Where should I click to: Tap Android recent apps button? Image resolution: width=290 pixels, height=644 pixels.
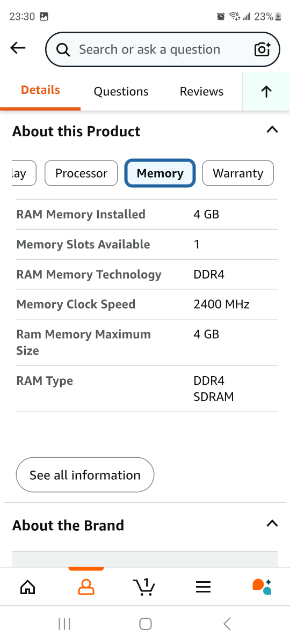click(64, 624)
